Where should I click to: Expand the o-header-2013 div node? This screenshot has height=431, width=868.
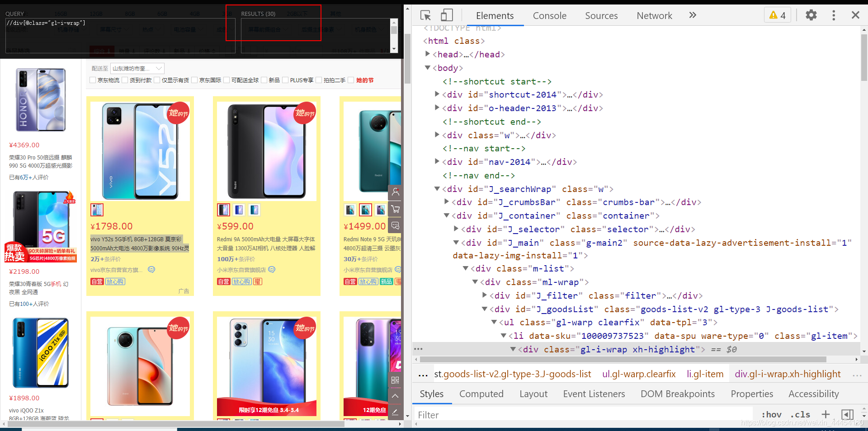click(437, 108)
